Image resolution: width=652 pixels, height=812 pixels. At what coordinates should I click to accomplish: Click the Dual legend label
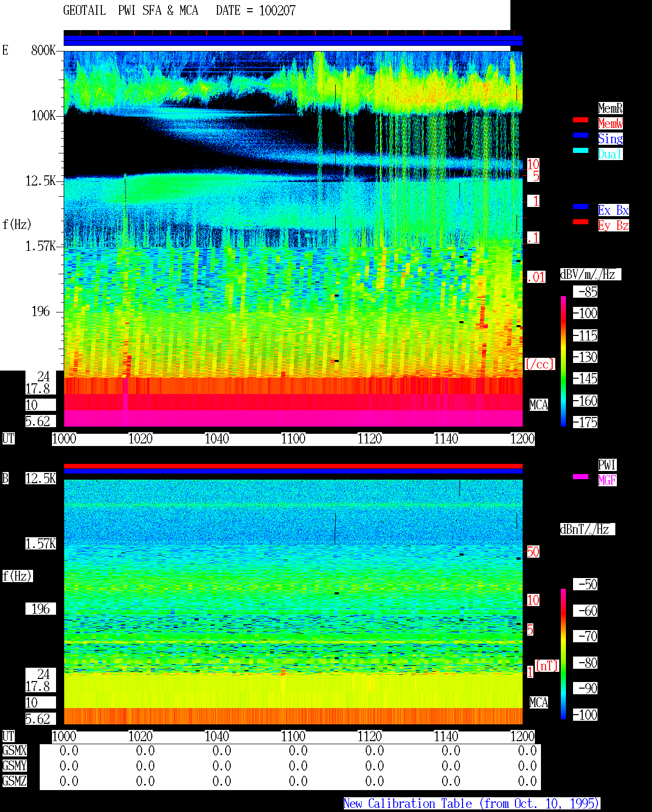click(x=610, y=154)
